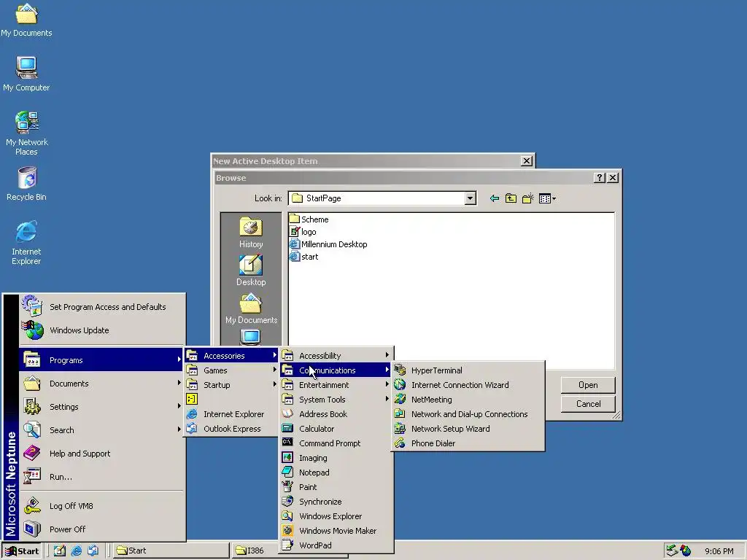Expand the Settings submenu
Viewport: 747px width, 560px height.
(x=101, y=407)
